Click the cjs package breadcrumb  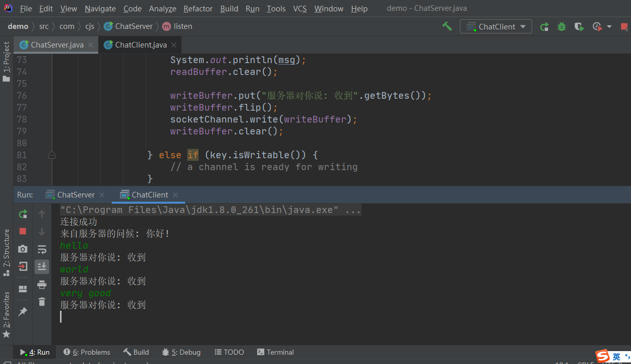click(90, 26)
